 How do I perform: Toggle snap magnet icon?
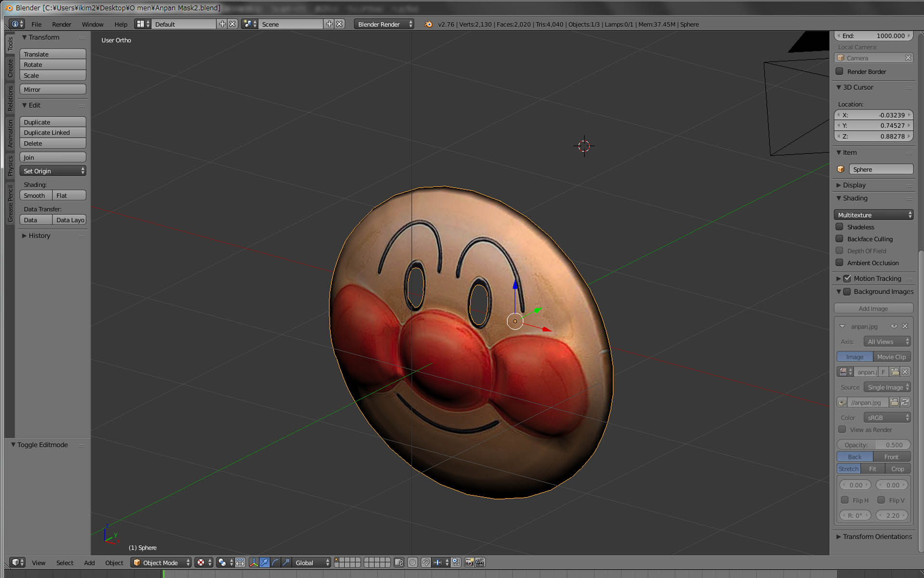pos(426,562)
